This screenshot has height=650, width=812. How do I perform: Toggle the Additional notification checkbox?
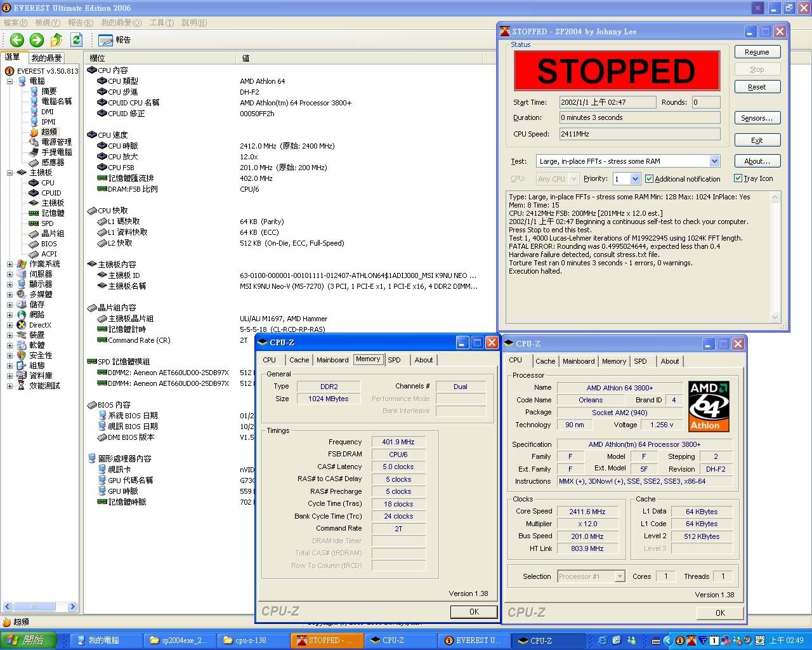(649, 179)
